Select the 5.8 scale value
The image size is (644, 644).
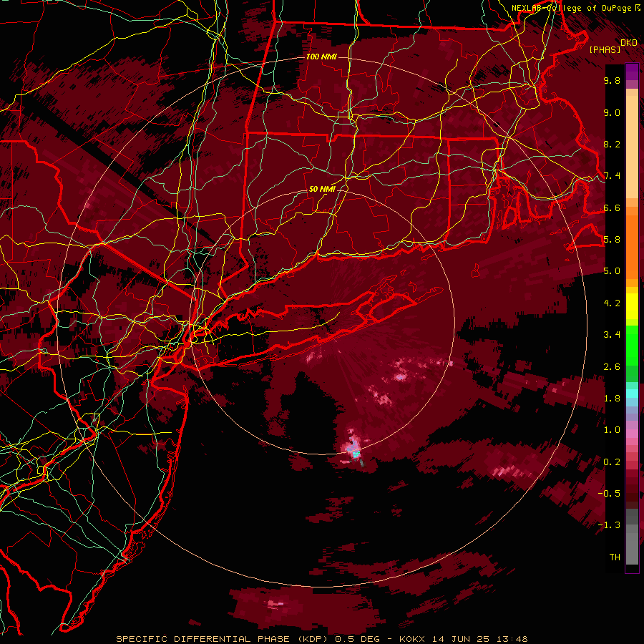612,240
